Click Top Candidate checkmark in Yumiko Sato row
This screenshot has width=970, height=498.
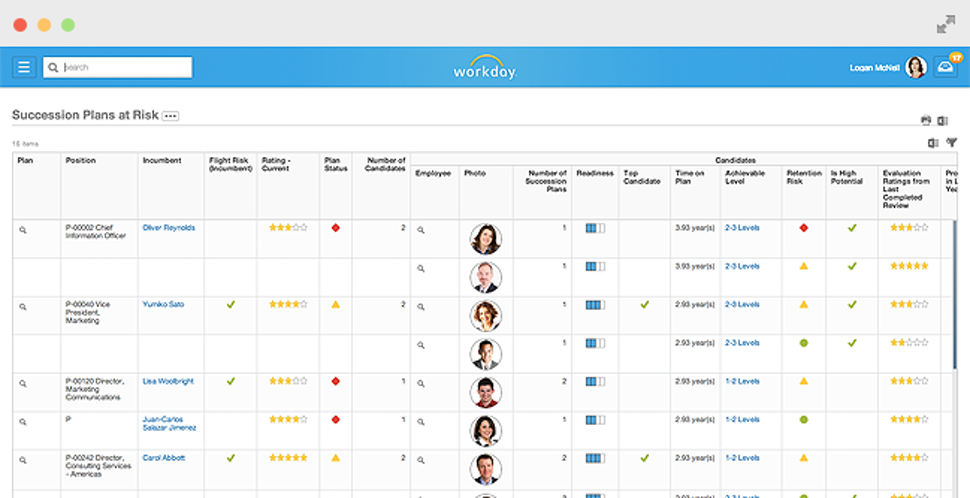[x=644, y=304]
